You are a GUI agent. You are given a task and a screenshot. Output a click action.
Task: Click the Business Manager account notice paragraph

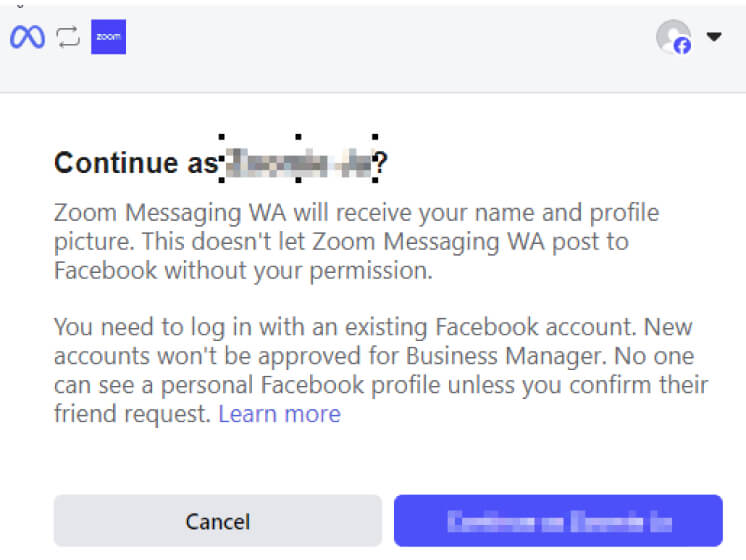tap(380, 370)
